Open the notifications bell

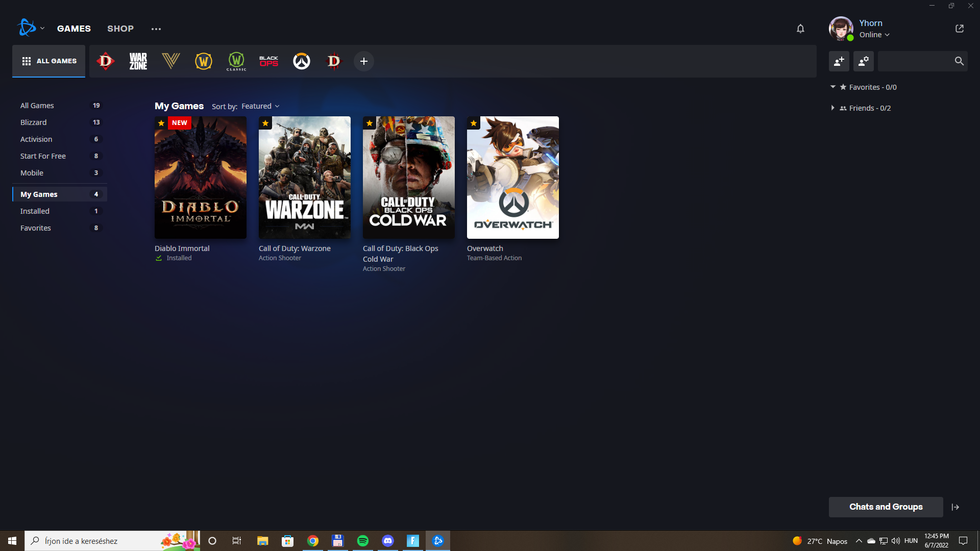coord(800,29)
